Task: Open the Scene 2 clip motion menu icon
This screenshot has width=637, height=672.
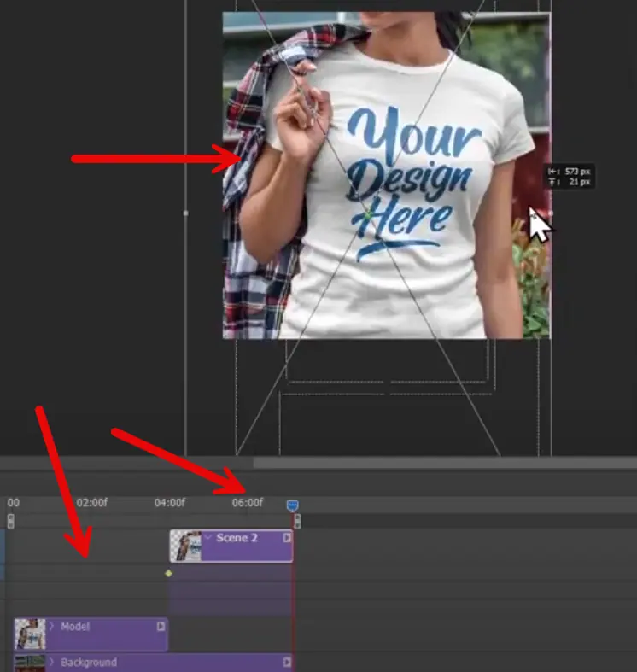Action: coord(287,537)
